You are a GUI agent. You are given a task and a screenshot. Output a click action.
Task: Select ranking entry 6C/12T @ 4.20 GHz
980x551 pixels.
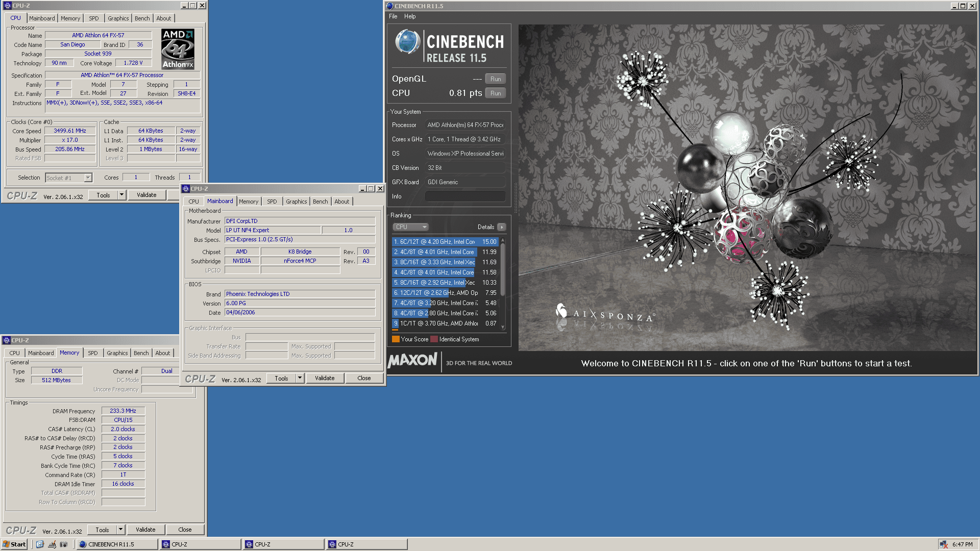coord(445,242)
